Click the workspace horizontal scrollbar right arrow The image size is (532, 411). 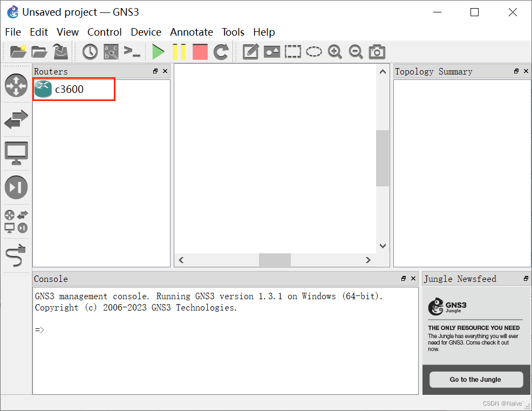pos(368,260)
